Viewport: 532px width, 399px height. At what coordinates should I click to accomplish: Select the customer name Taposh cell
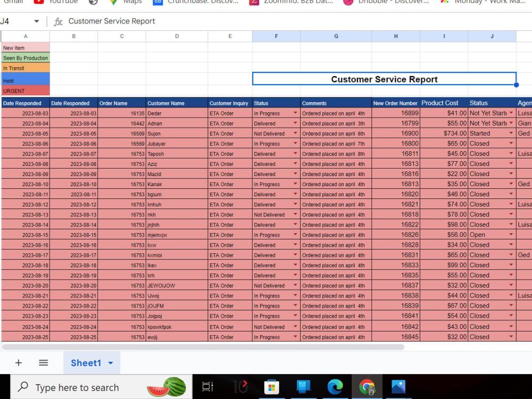pyautogui.click(x=177, y=154)
